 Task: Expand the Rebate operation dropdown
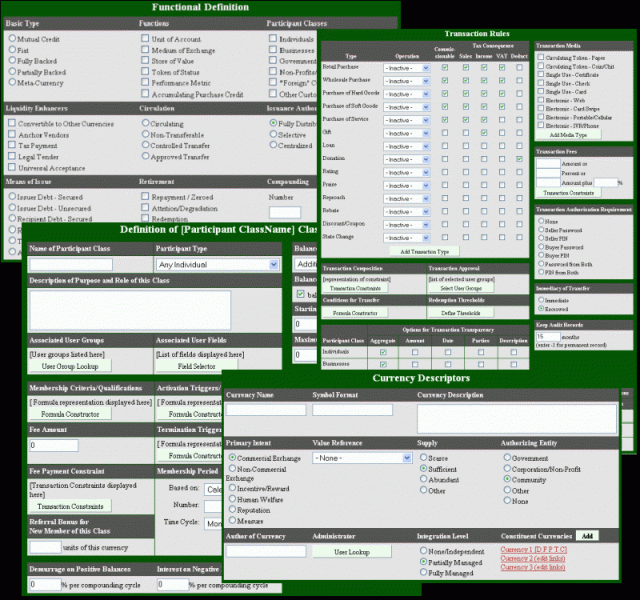pos(406,212)
